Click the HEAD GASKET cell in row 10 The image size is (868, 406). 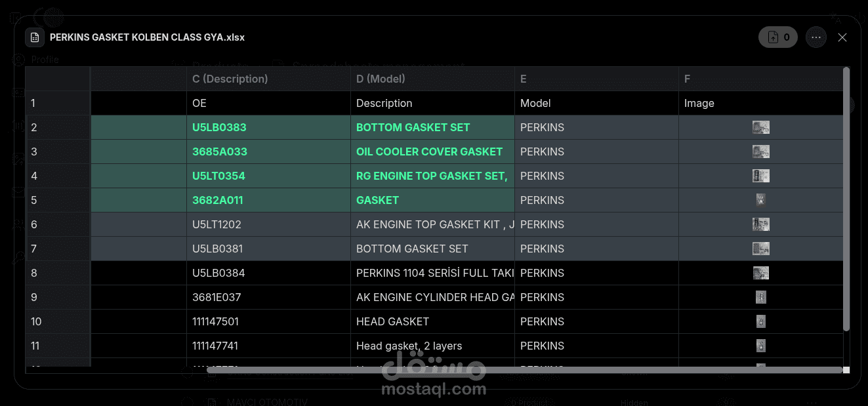[432, 321]
